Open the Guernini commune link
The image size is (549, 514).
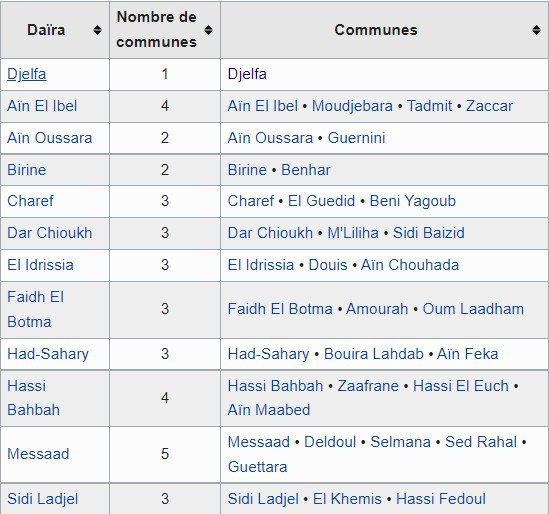356,138
